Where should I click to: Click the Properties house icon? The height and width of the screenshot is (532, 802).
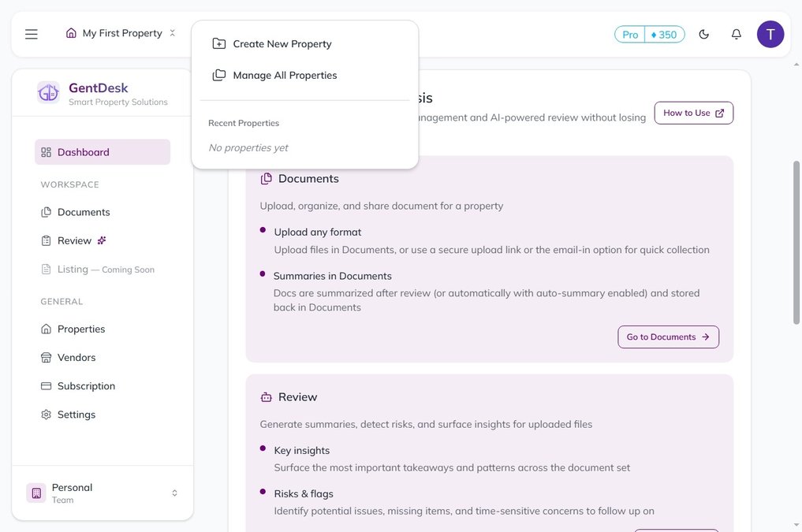pos(46,329)
